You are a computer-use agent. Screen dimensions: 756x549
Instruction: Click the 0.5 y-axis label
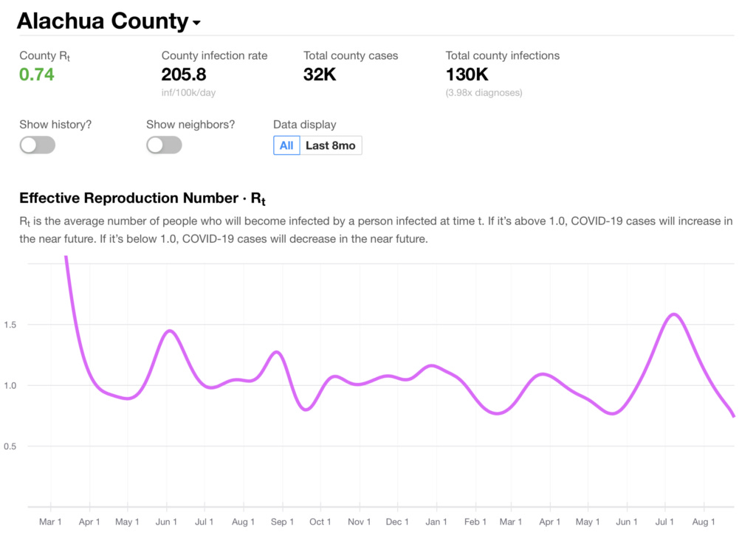pyautogui.click(x=11, y=446)
